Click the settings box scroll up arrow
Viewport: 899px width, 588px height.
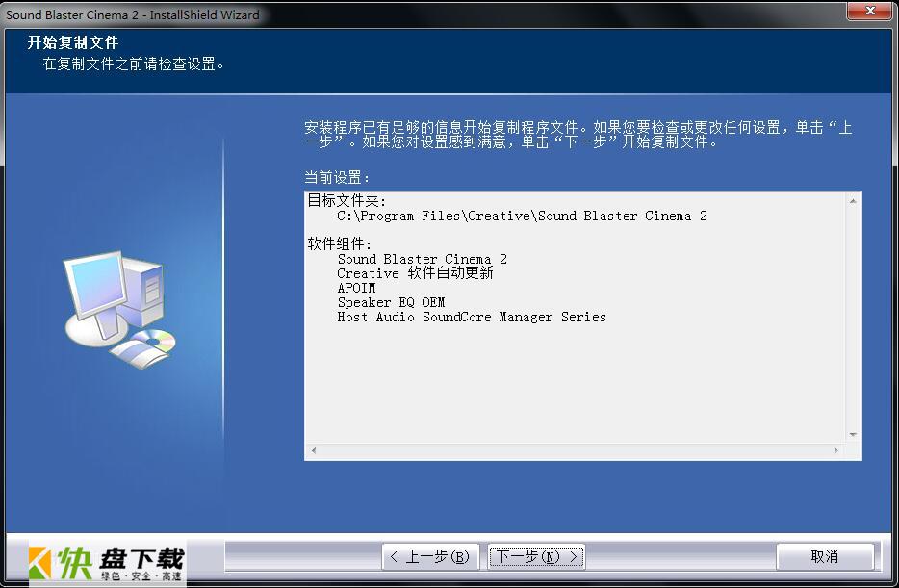pyautogui.click(x=853, y=201)
